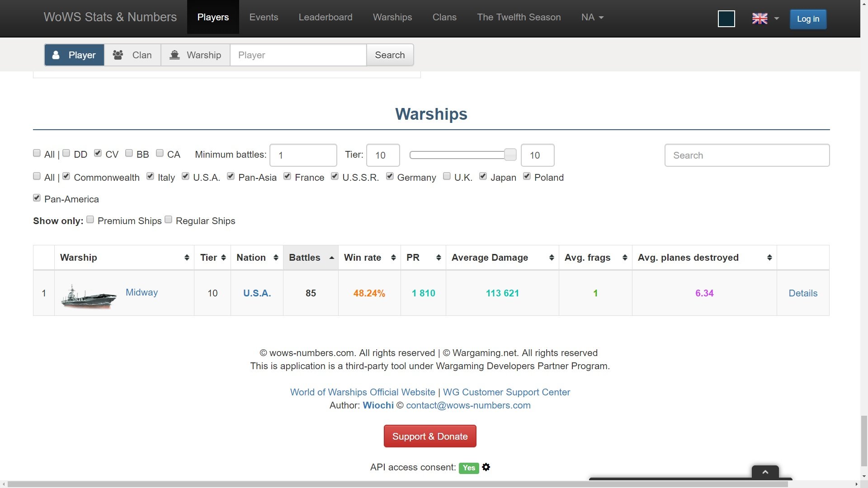Viewport: 868px width, 488px height.
Task: Open the language selector dropdown caret
Action: [x=777, y=19]
